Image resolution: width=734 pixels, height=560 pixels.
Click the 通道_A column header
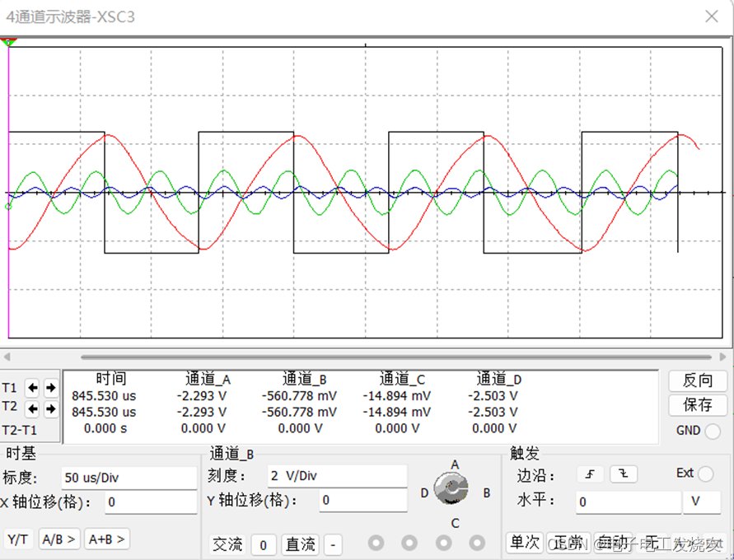(x=208, y=379)
